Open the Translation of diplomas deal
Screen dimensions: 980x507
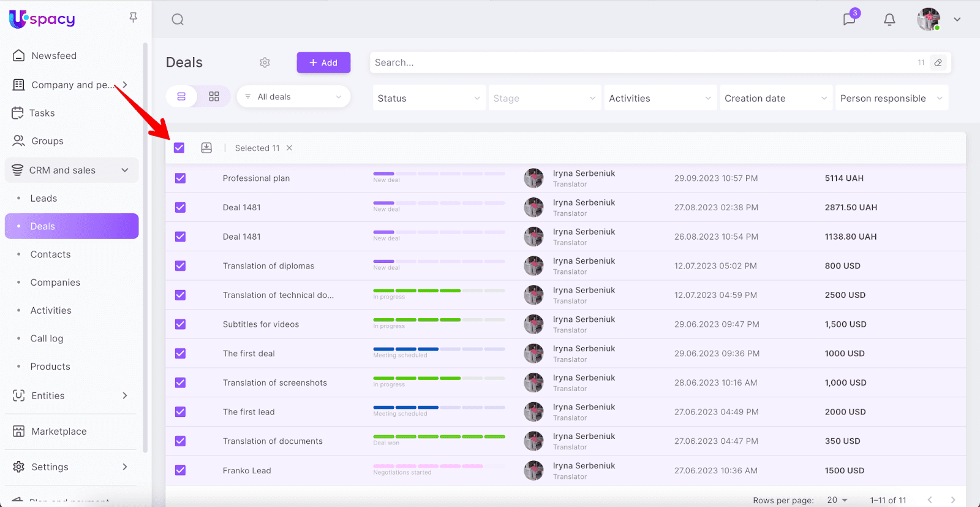point(268,266)
